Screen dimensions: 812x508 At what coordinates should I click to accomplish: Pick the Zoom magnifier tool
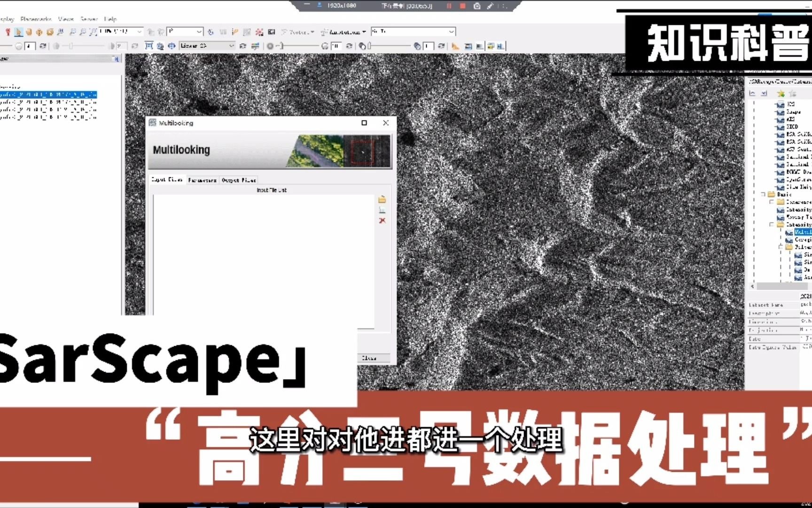(60, 32)
